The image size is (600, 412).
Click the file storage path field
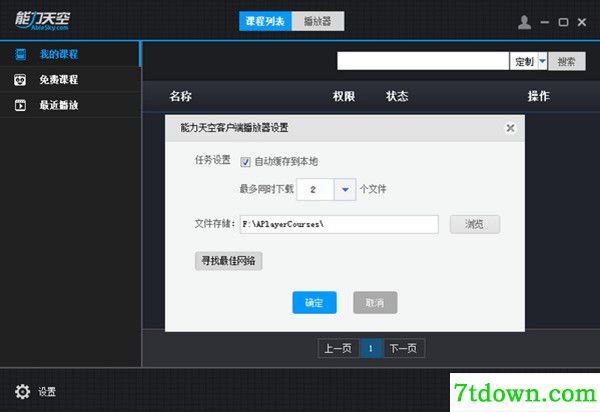point(339,224)
